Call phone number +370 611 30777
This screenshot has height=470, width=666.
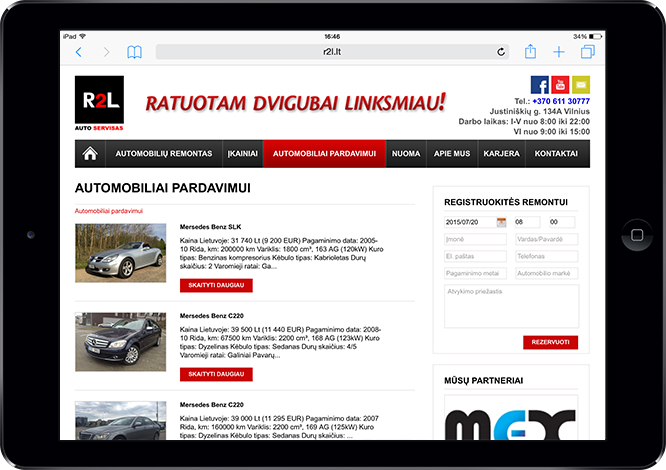click(561, 101)
